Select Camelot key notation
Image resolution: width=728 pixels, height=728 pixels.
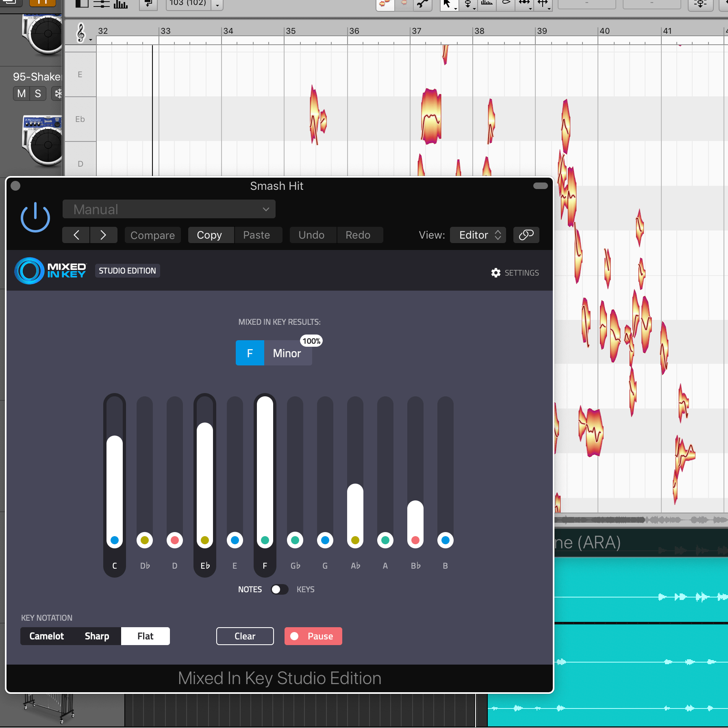coord(46,636)
